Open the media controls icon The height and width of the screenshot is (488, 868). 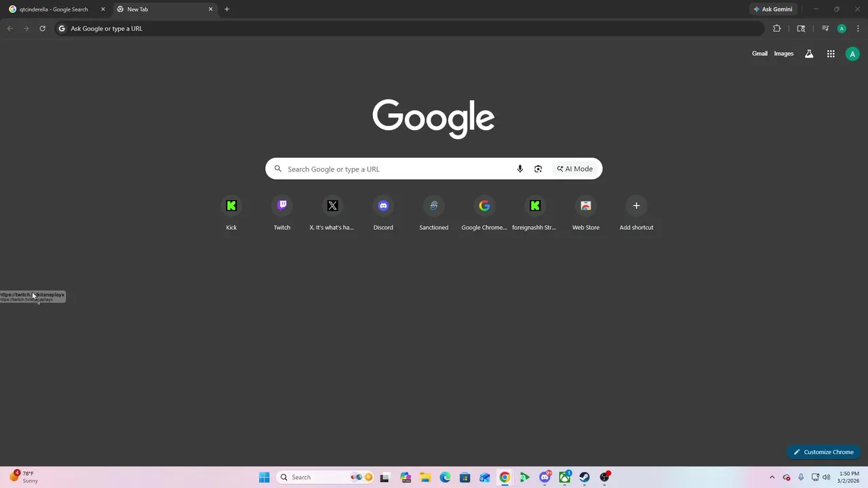pos(825,28)
